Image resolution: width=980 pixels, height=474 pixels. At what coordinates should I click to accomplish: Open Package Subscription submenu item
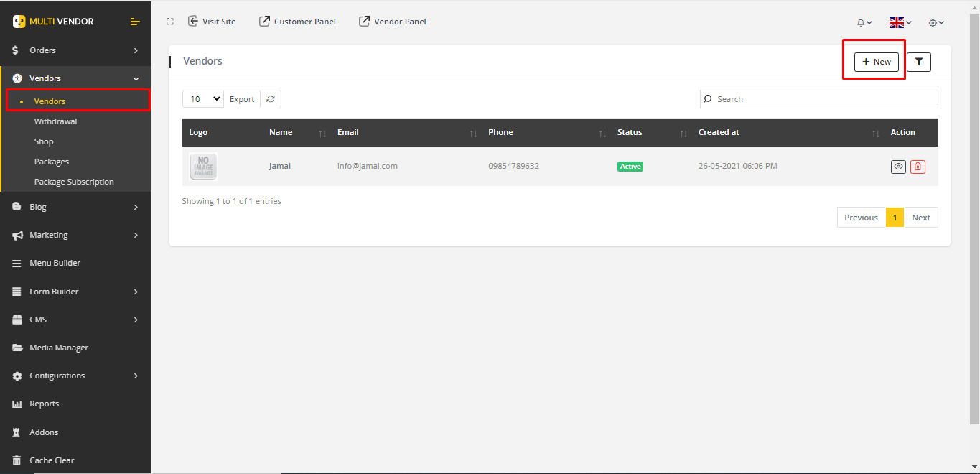(x=74, y=182)
